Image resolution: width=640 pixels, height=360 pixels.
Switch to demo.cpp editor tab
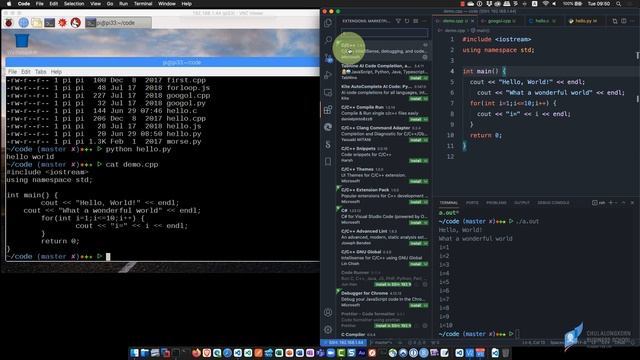pos(454,21)
